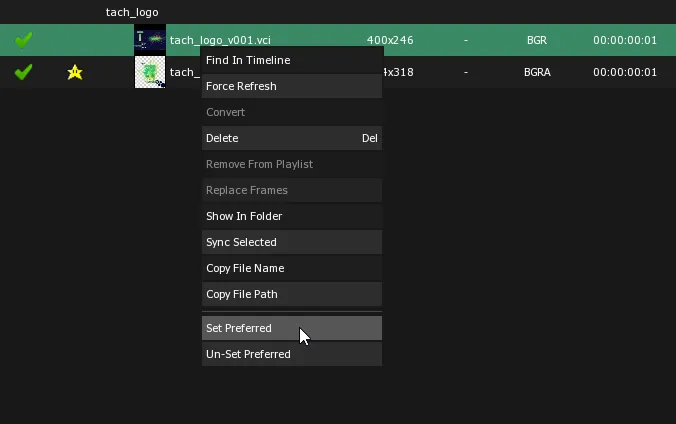Click the green checkmark in the BGRA row
Viewport: 676px width, 424px height.
point(23,72)
